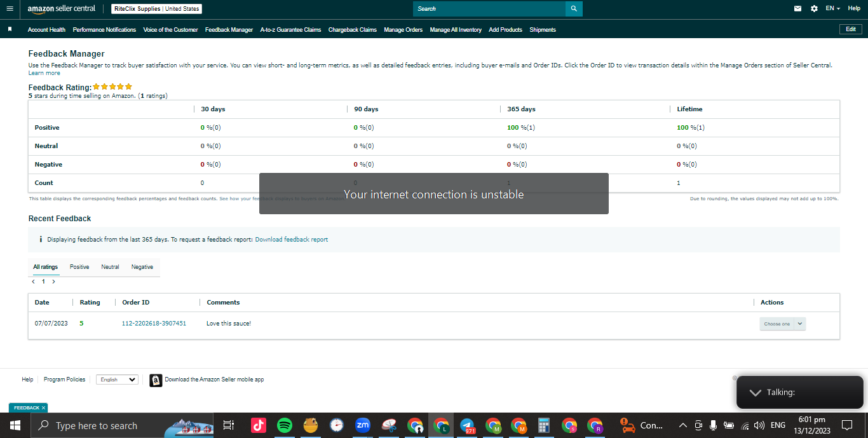
Task: Click the search magnifier button
Action: pos(574,9)
